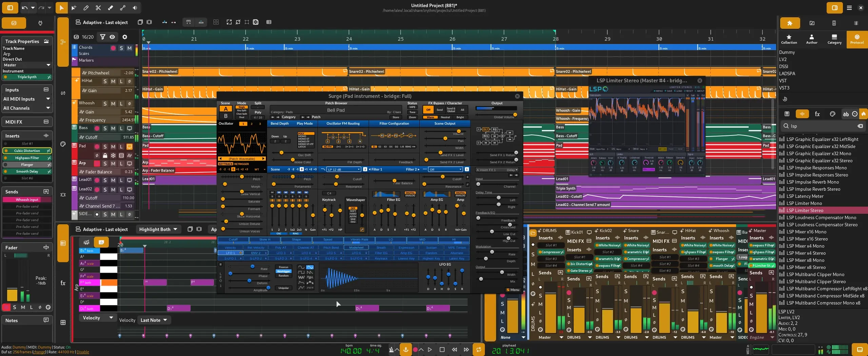Open the track filter funnel icon
This screenshot has height=356, width=868.
tap(102, 37)
